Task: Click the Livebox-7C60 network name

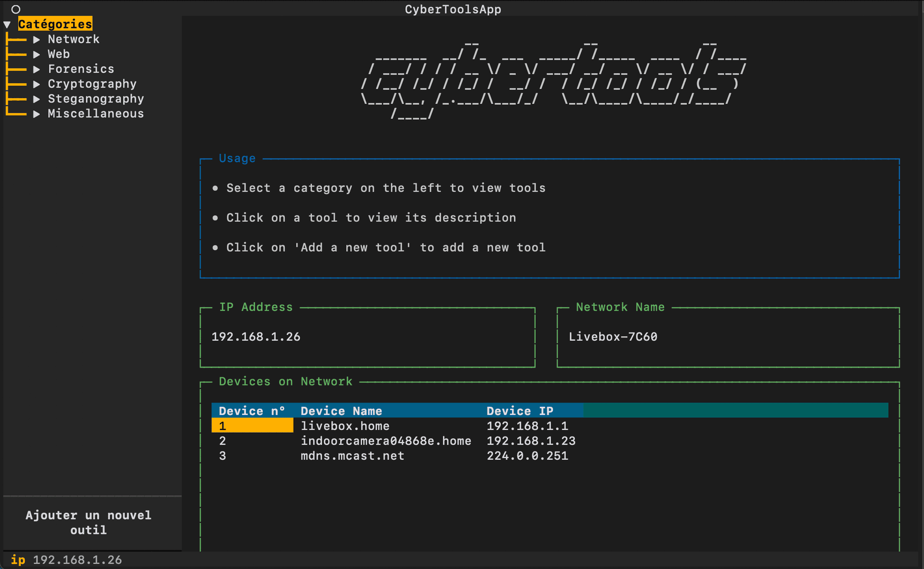Action: 613,336
